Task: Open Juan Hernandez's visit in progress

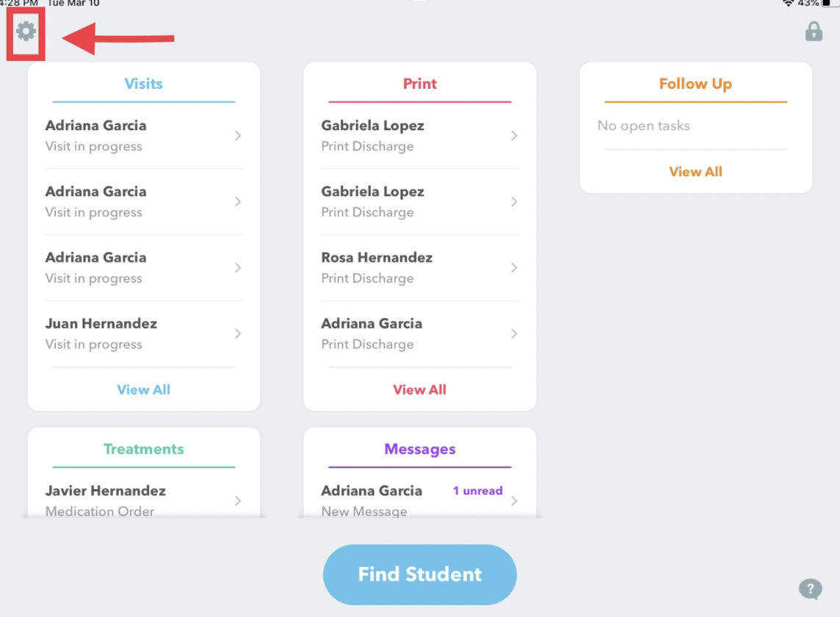Action: point(101,333)
